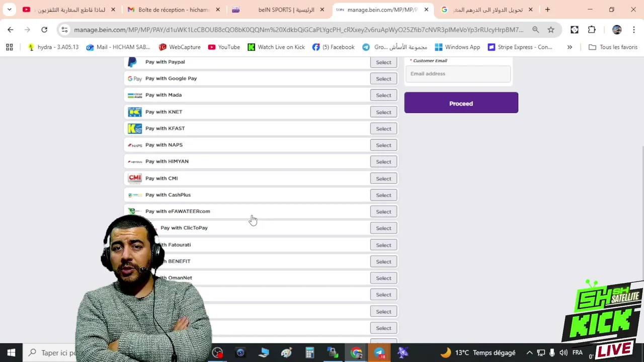Open the hydra - 3.A05.13 bookmark
Screen dimensions: 644x362
(x=53, y=47)
